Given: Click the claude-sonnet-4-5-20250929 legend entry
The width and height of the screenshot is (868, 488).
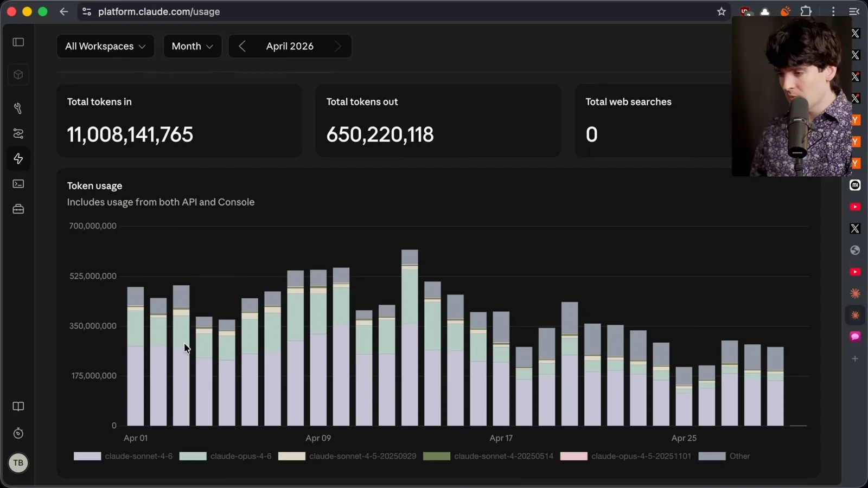Looking at the screenshot, I should [347, 456].
